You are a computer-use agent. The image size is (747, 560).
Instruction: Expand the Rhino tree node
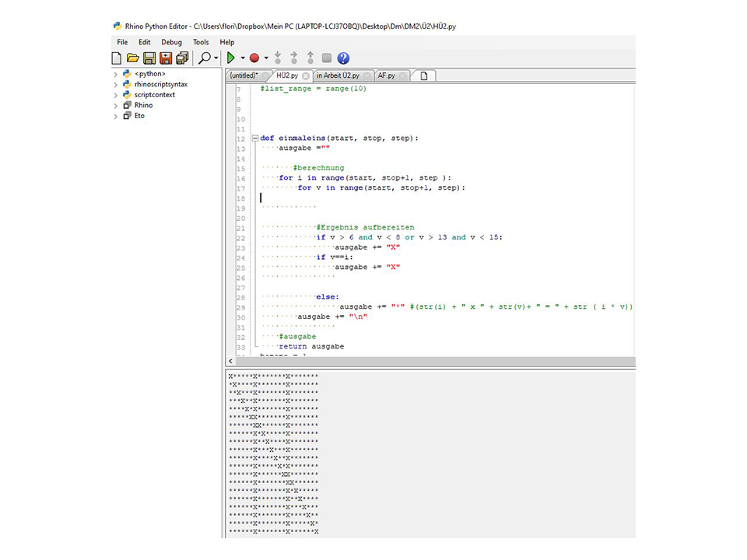pyautogui.click(x=115, y=106)
